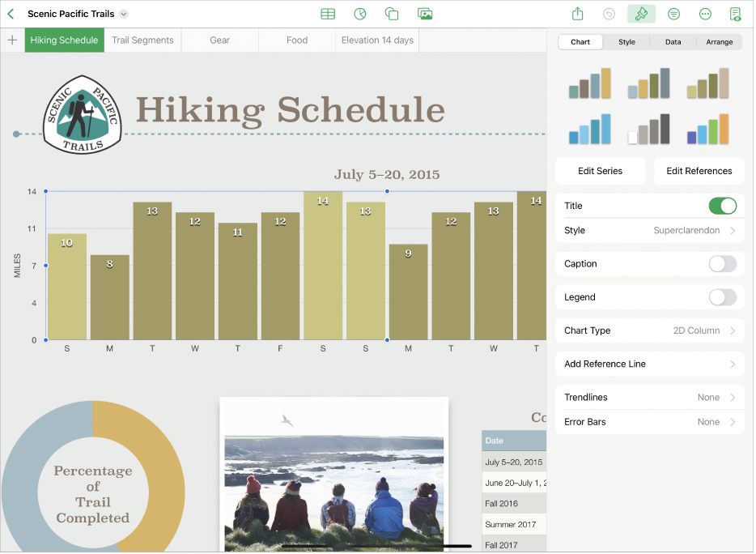Open the insert chart icon
756x554 pixels.
pos(360,14)
